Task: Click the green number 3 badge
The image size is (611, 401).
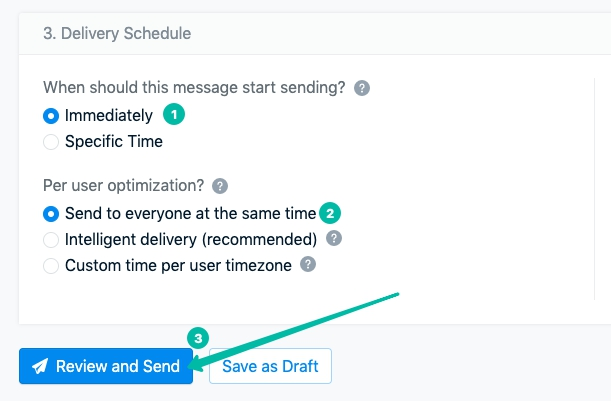Action: coord(198,339)
